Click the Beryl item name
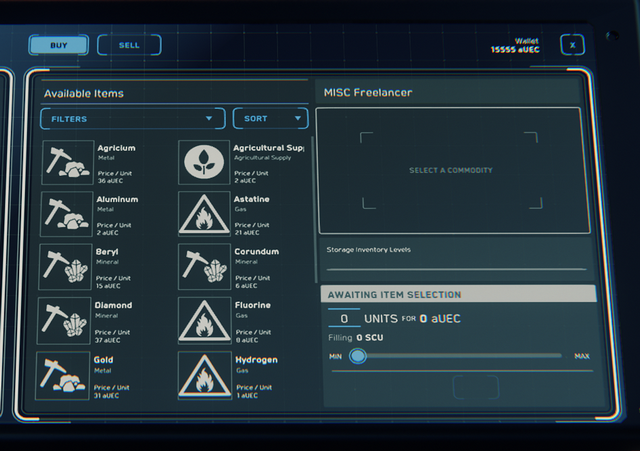 click(x=107, y=252)
